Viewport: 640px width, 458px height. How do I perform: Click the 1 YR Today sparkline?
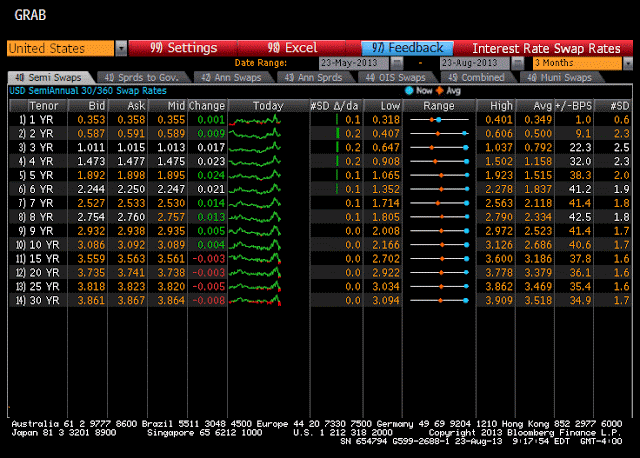point(255,118)
